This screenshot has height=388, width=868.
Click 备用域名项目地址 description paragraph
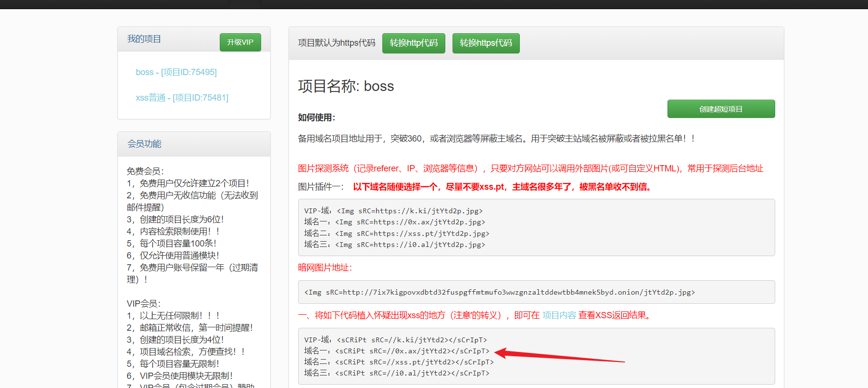(496, 139)
